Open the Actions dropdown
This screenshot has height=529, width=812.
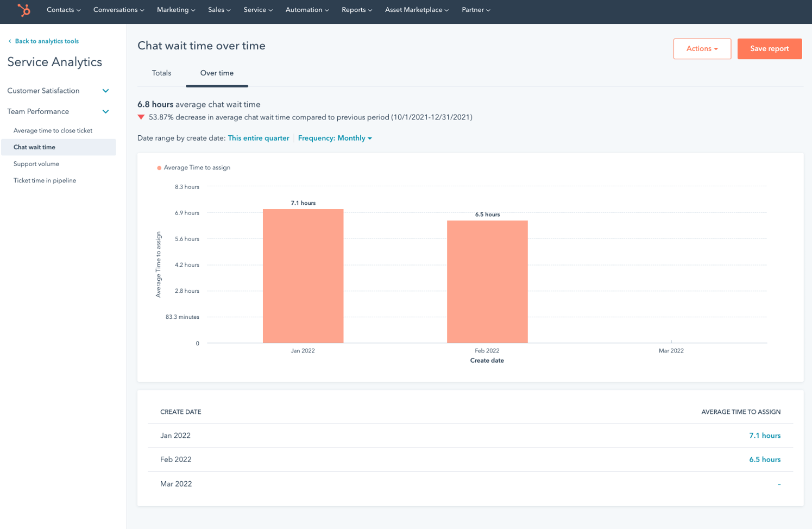coord(701,48)
